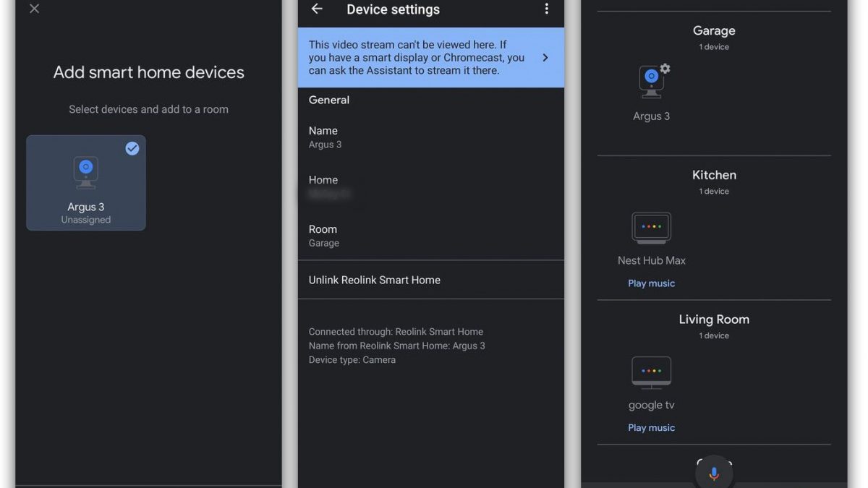Select the Argus 3 camera icon in device card
This screenshot has width=868, height=488.
(86, 172)
